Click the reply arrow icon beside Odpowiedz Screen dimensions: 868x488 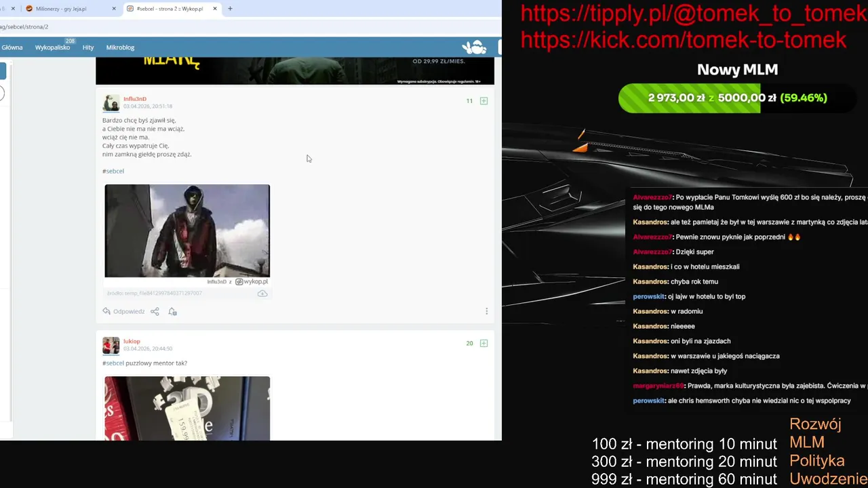point(106,312)
